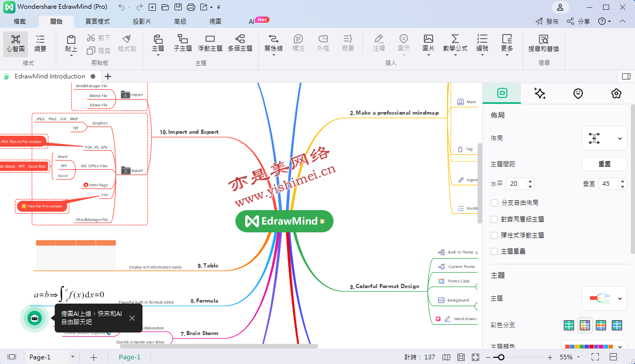Switch to the 視圖 view tab

215,22
